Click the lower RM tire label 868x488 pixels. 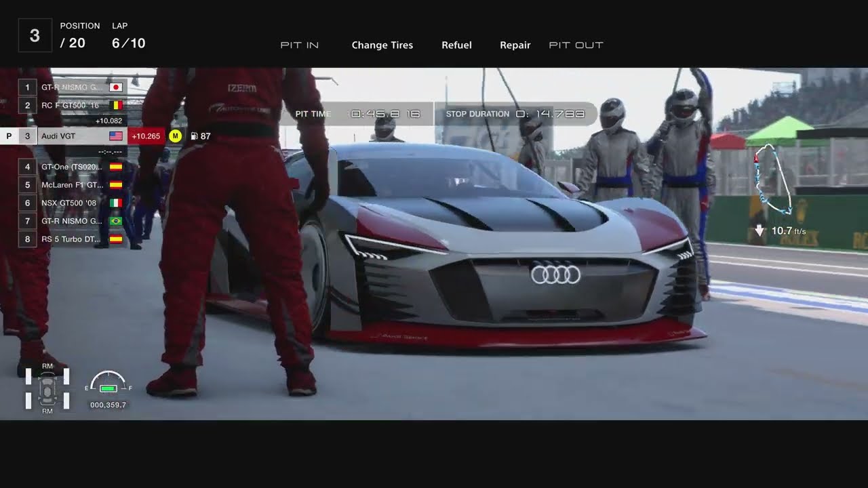click(x=47, y=411)
